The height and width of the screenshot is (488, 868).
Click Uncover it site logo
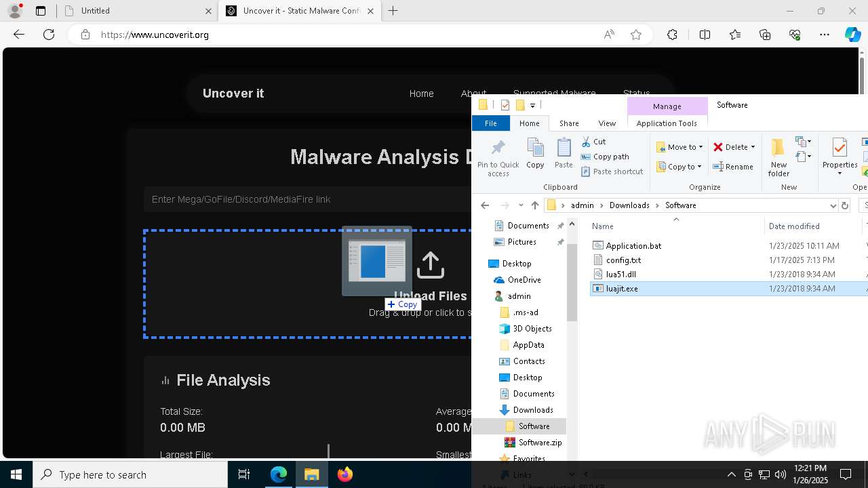[233, 94]
